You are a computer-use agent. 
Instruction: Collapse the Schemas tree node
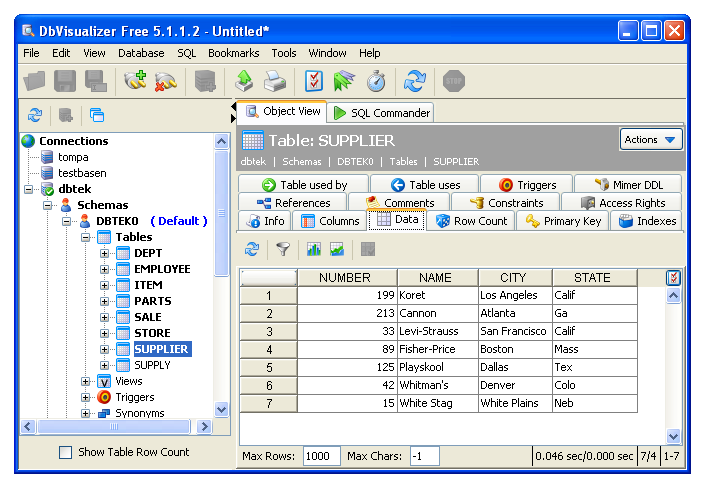point(47,205)
